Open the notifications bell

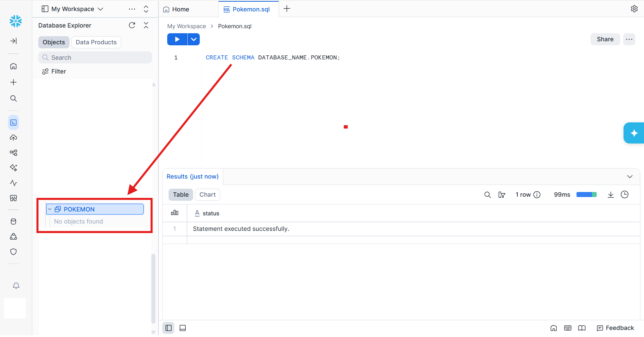point(16,286)
